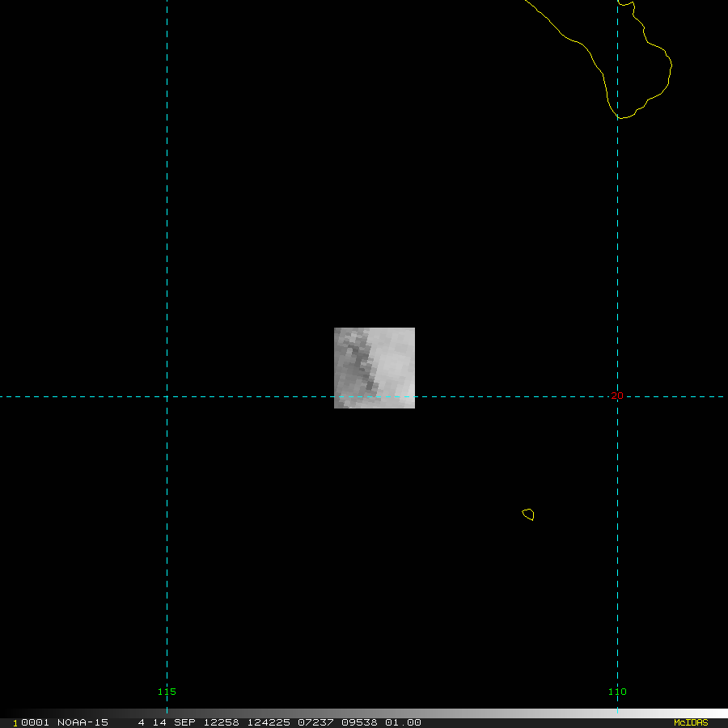Click the yellow McIDAS label
Viewport: 728px width, 728px height.
tap(691, 722)
